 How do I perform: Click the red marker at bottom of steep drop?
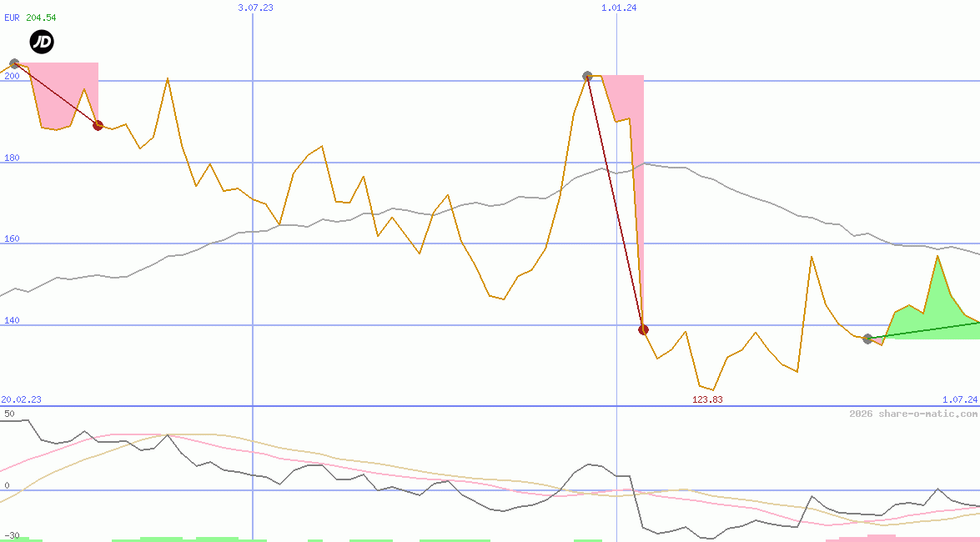643,329
